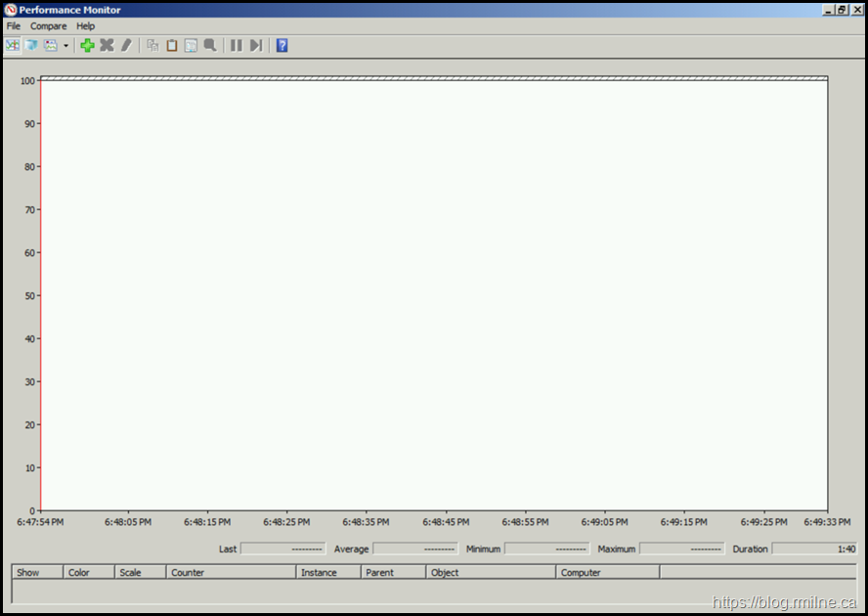This screenshot has height=616, width=868.
Task: Click the View Log Data icon
Action: 31,45
